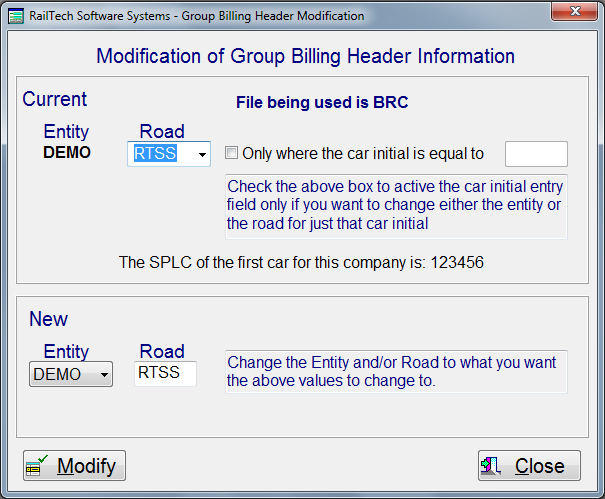Select the highlighted RTSS text in Current Road
This screenshot has height=499, width=605.
pyautogui.click(x=156, y=154)
